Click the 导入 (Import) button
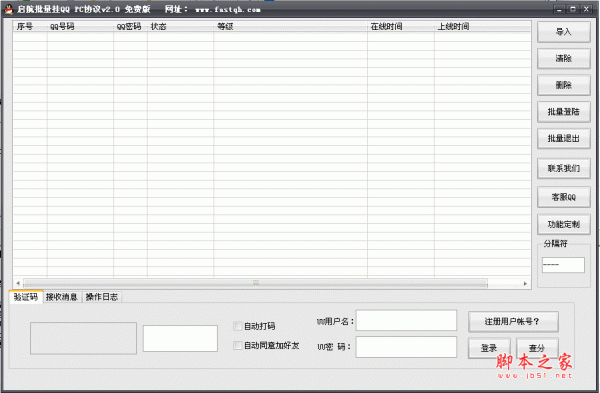This screenshot has width=600, height=393. [564, 32]
